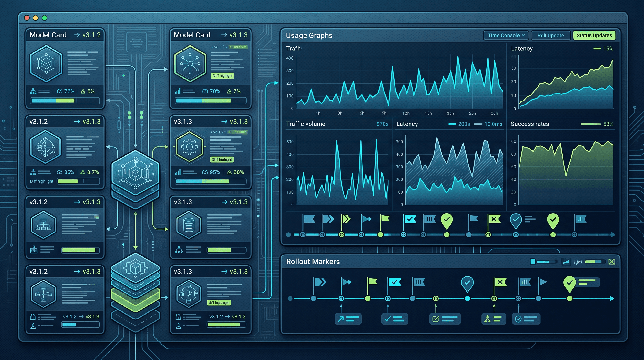Select the checkmark flag marker on Usage Graphs timeline
The height and width of the screenshot is (360, 644).
pyautogui.click(x=410, y=219)
